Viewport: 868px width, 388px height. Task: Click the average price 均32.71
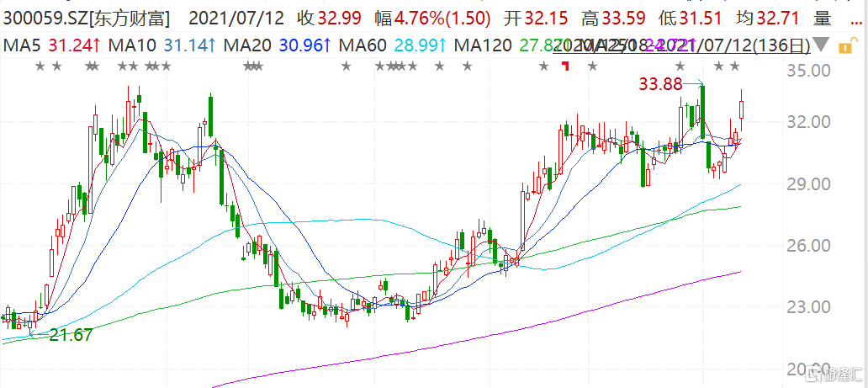[x=767, y=19]
